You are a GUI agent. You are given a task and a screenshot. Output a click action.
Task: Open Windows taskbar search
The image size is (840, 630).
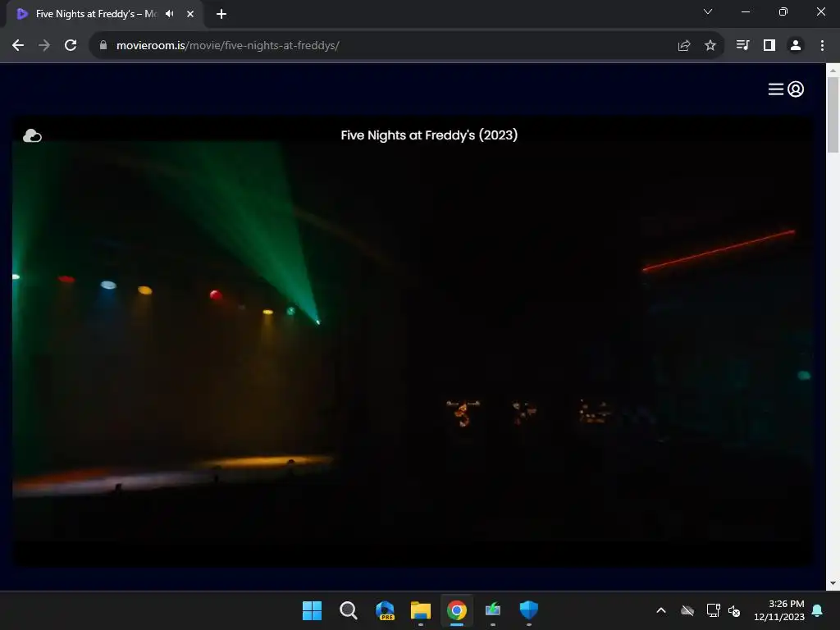pyautogui.click(x=348, y=610)
